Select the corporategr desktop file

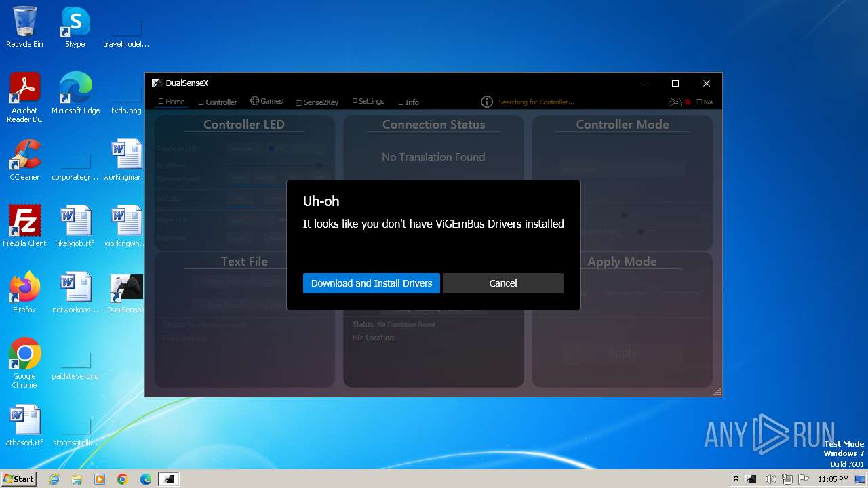[x=75, y=165]
